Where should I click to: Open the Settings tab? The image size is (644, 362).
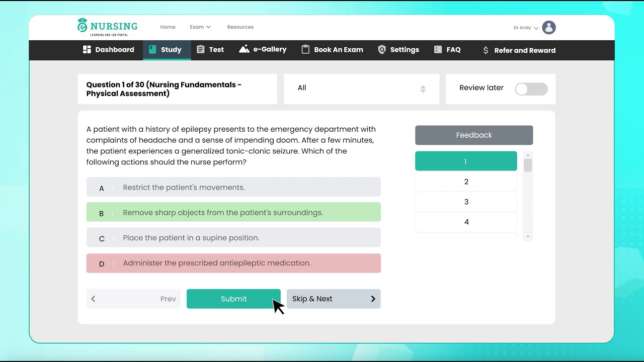pos(398,50)
